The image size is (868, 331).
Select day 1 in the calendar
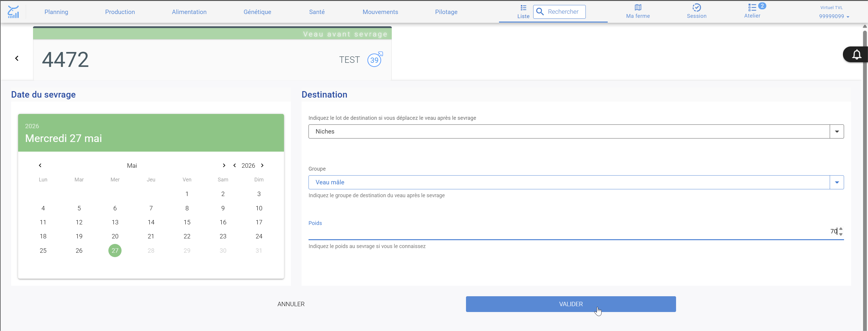tap(187, 194)
